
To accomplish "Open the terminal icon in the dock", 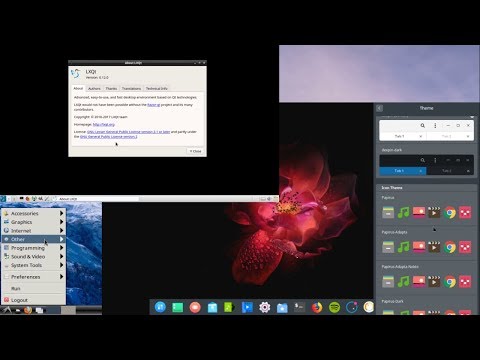I will click(x=299, y=307).
